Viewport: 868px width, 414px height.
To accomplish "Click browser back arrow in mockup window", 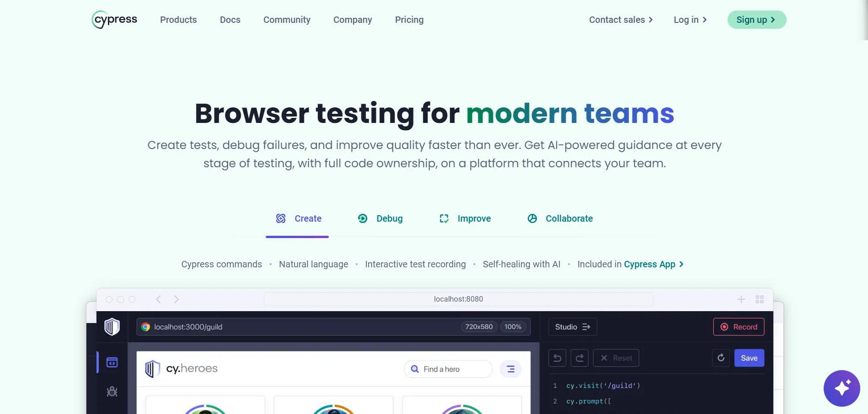I will [x=158, y=299].
